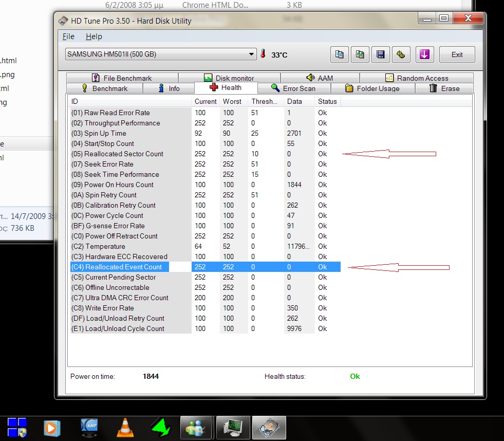Image resolution: width=504 pixels, height=441 pixels.
Task: Select (0A) Spin Retry Count row
Action: click(205, 195)
